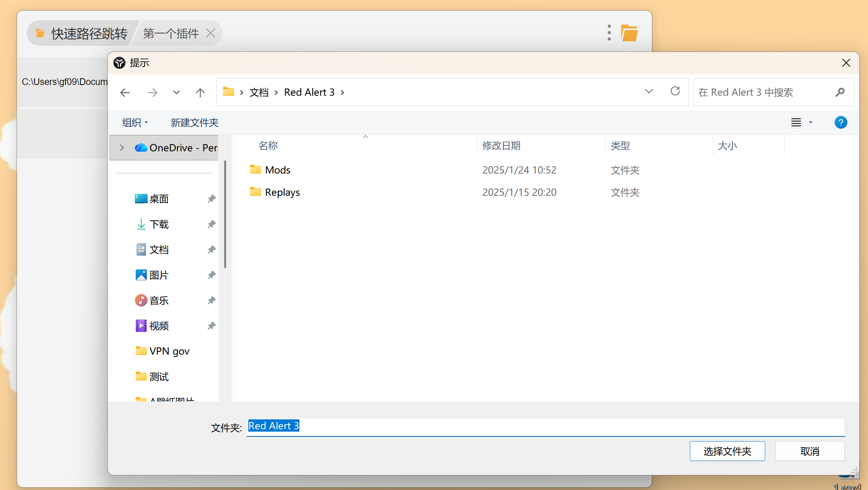Click the orange folder icon at top right
This screenshot has height=490, width=868.
point(629,33)
